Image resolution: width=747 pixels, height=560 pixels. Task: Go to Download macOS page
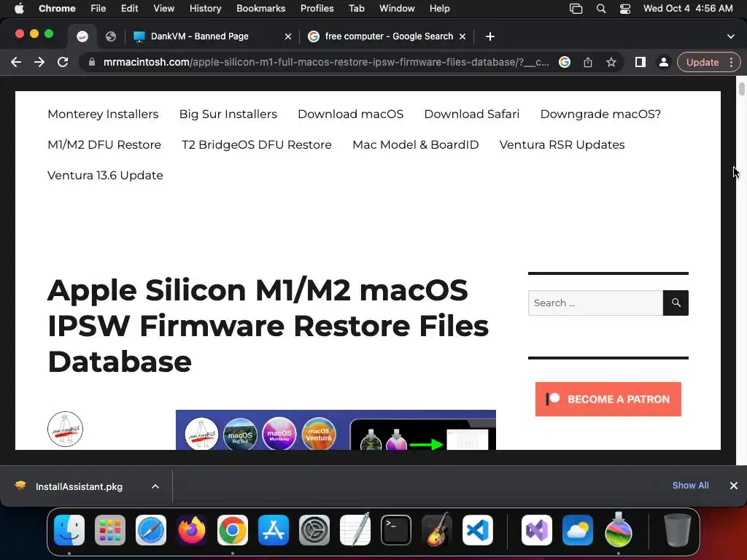pos(350,114)
